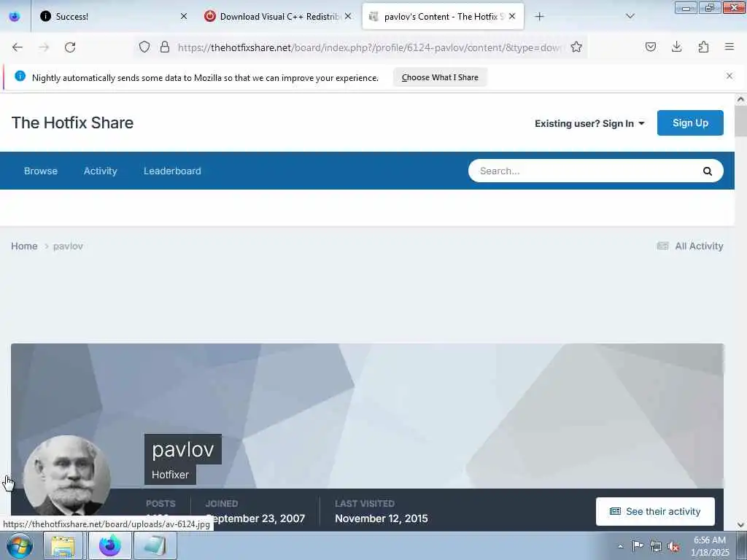Click into the Search... field
Screen dimensions: 747x560
(x=586, y=171)
